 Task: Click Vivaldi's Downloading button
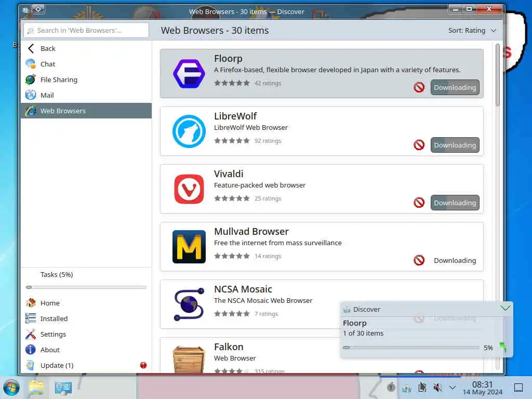coord(455,203)
